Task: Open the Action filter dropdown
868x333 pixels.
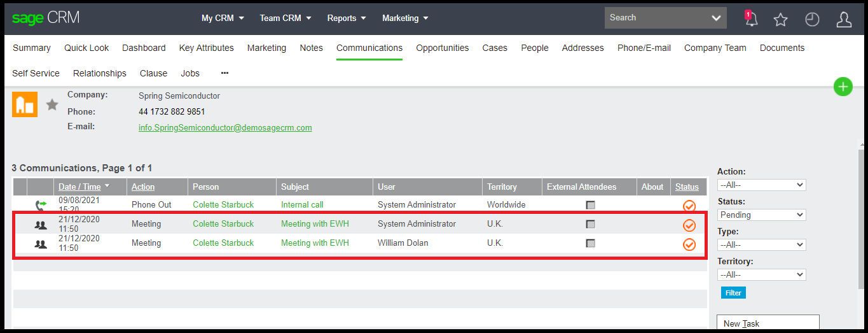Action: [x=761, y=185]
